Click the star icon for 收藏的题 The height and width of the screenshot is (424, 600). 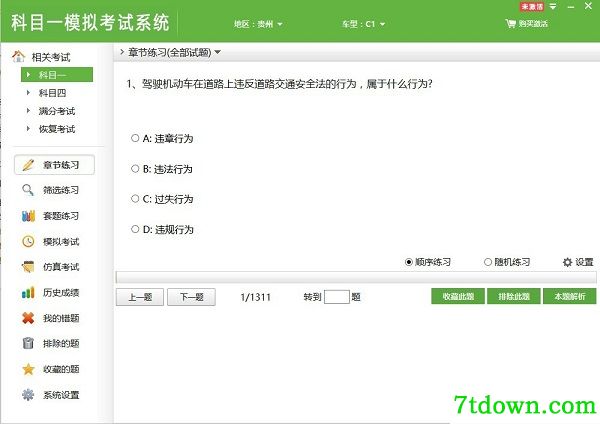pyautogui.click(x=28, y=369)
